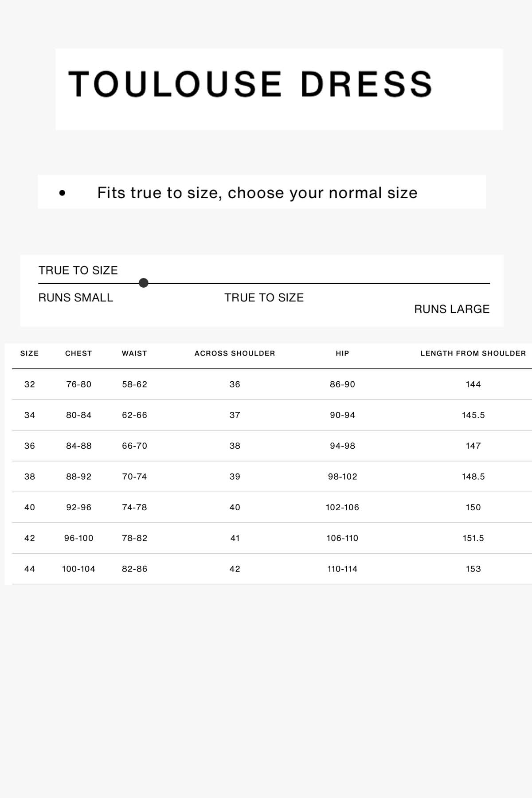This screenshot has width=532, height=798.
Task: Click the CHEST column header
Action: coord(78,353)
